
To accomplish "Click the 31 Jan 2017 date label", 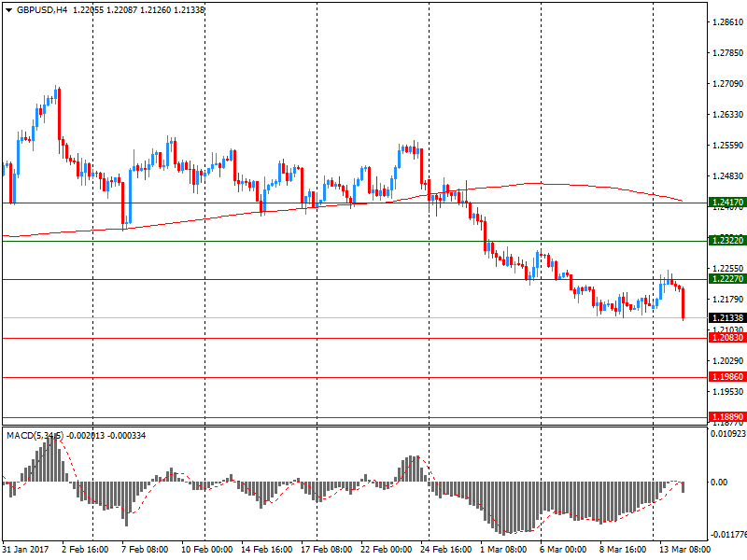I will coord(25,550).
